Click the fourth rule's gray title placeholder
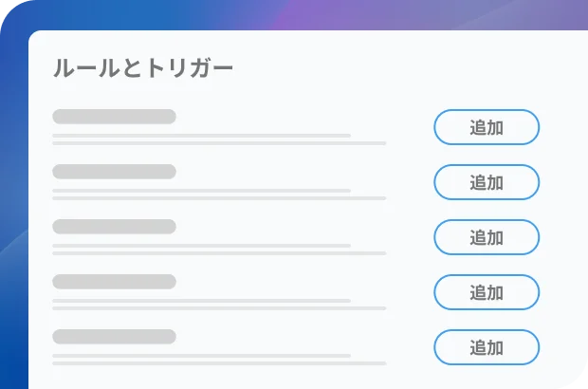 115,282
